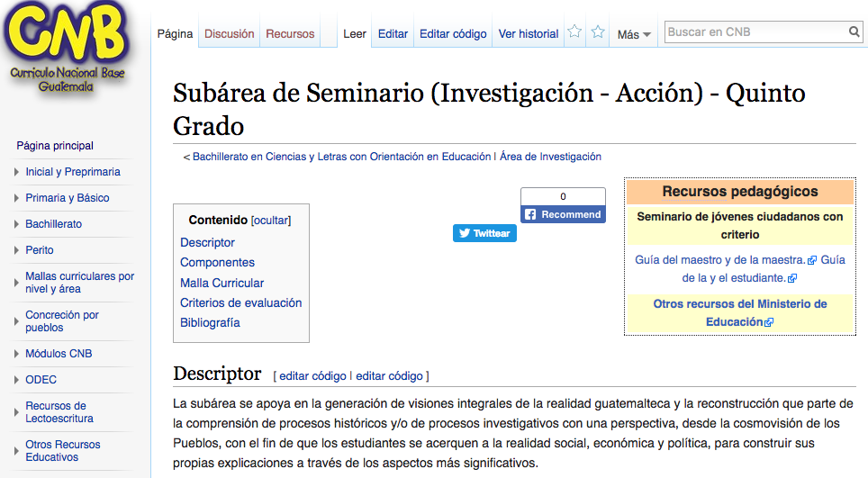868x478 pixels.
Task: Expand Recursos de Lectoescritura arrow
Action: (x=16, y=412)
